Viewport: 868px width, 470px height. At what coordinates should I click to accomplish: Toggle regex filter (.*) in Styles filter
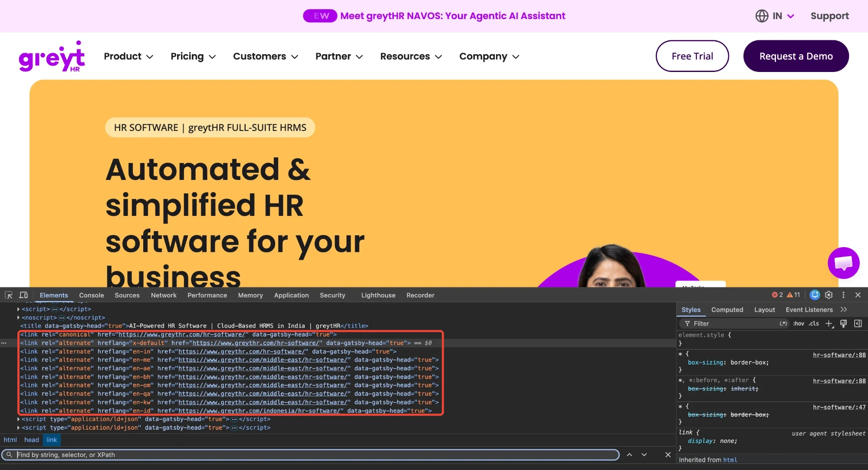click(783, 323)
